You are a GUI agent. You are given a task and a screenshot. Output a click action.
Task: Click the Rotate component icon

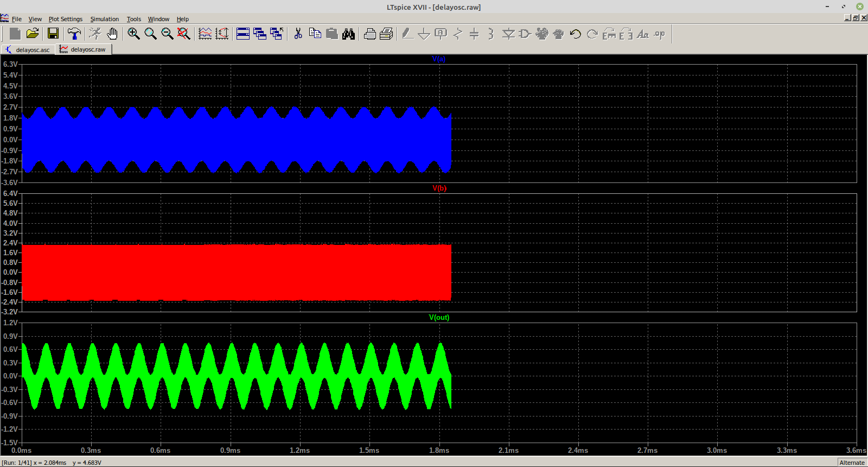coord(609,34)
